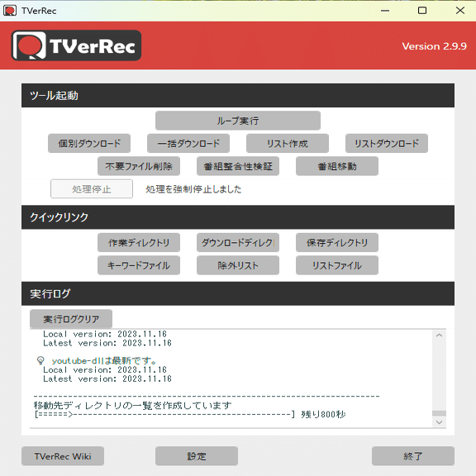Close the TVerRec window

tap(460, 11)
